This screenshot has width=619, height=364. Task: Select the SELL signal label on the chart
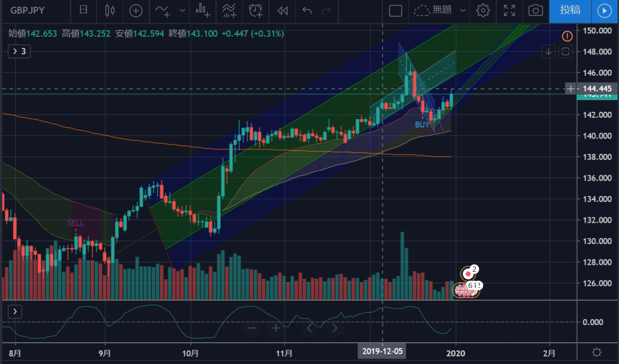[x=75, y=223]
